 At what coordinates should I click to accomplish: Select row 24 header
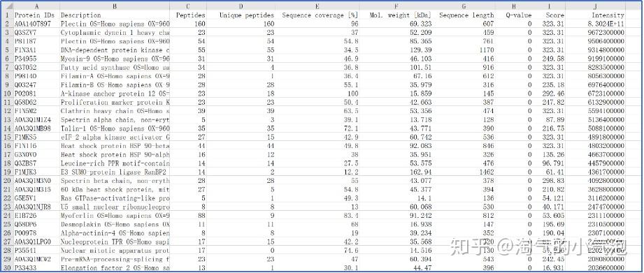8,216
